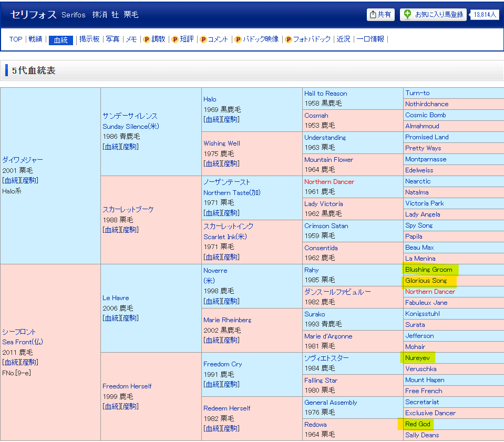Click premium P icon beside 短評
The height and width of the screenshot is (442, 504).
(x=175, y=39)
